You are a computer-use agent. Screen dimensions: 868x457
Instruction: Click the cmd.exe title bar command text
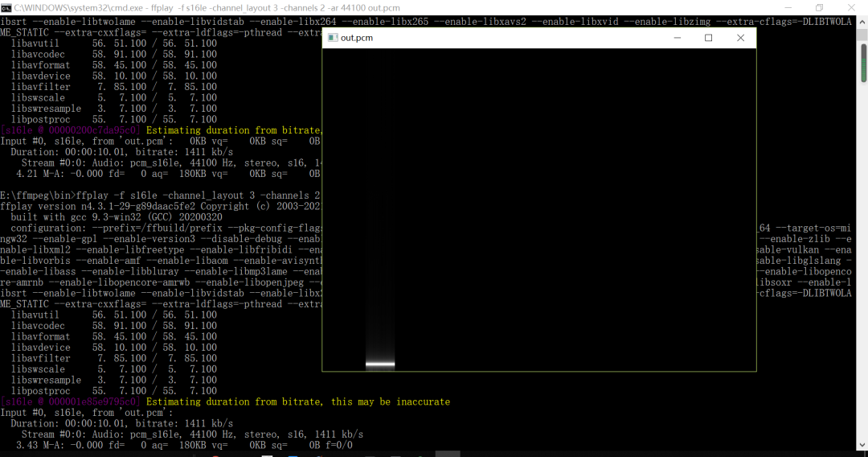(207, 8)
